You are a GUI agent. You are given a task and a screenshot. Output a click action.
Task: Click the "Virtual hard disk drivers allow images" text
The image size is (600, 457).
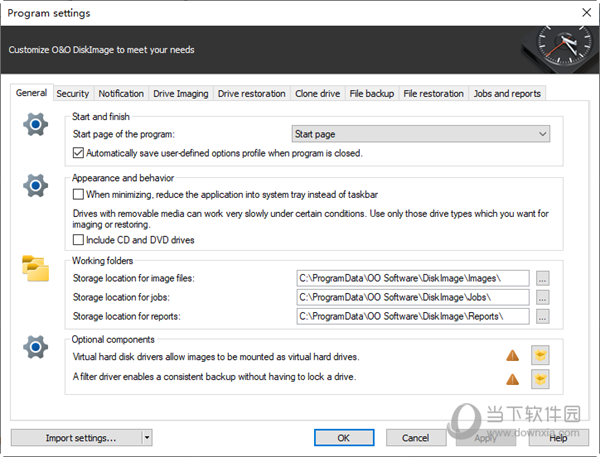click(x=216, y=357)
